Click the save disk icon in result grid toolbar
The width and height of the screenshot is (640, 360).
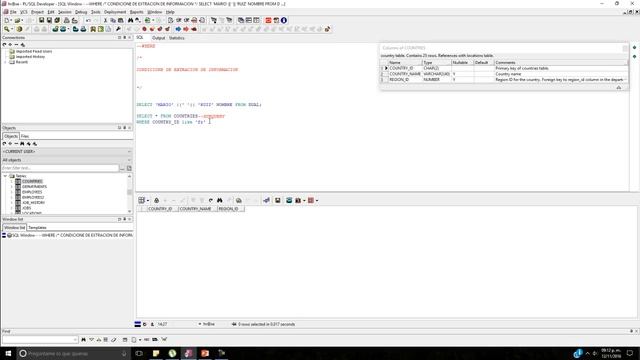tap(278, 200)
